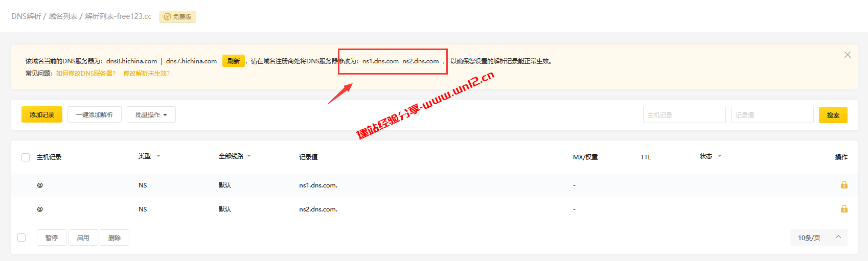Click dns8.hichina.com in the notice
Viewport: 868px width, 261px height.
(132, 61)
